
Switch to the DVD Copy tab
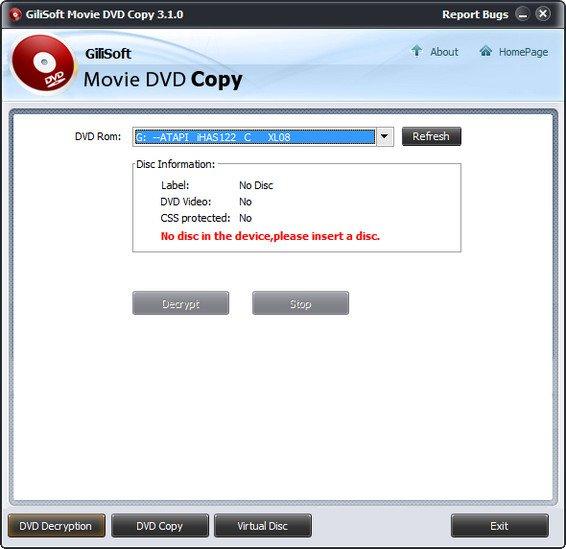[x=160, y=526]
